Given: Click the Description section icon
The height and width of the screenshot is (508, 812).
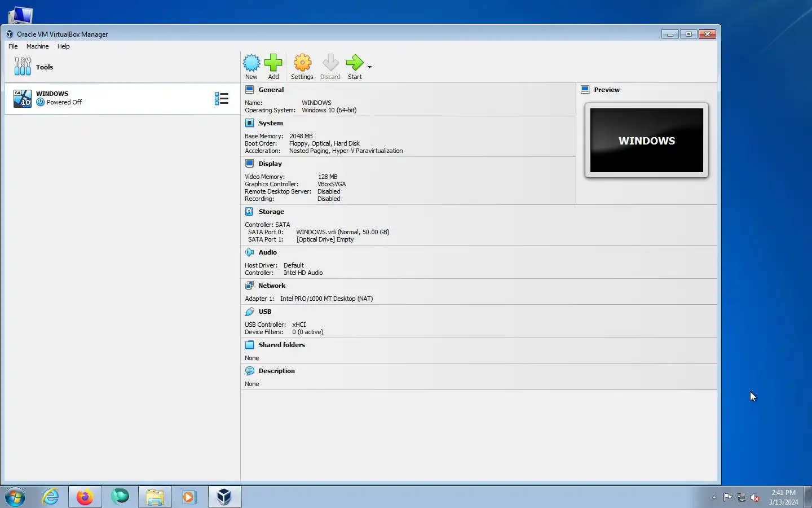Looking at the screenshot, I should pyautogui.click(x=250, y=370).
